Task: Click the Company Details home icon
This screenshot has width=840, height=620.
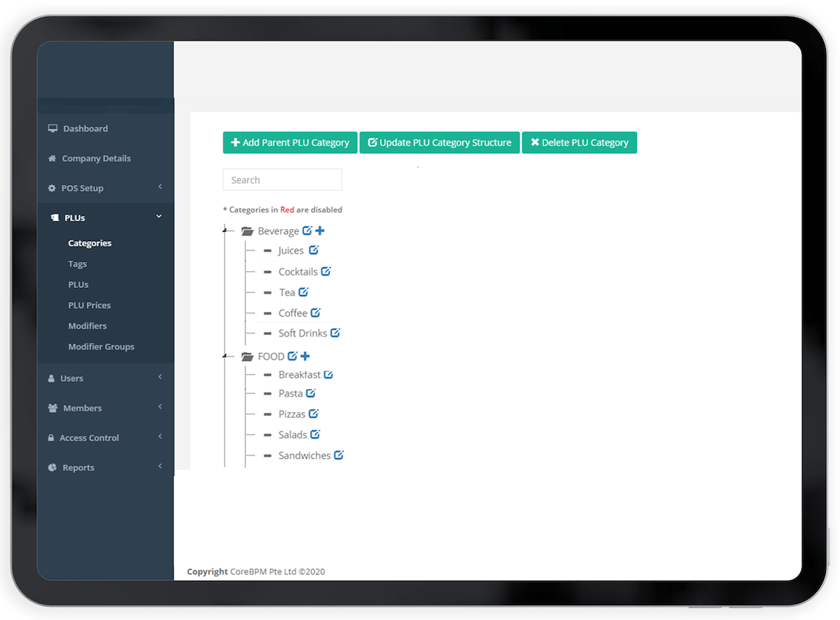Action: [x=52, y=158]
